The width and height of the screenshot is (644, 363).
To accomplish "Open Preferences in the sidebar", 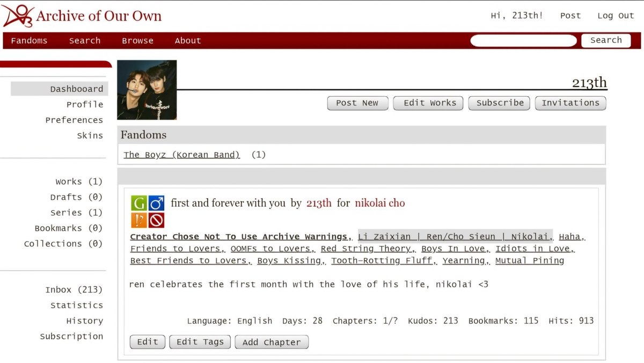I will pyautogui.click(x=74, y=120).
